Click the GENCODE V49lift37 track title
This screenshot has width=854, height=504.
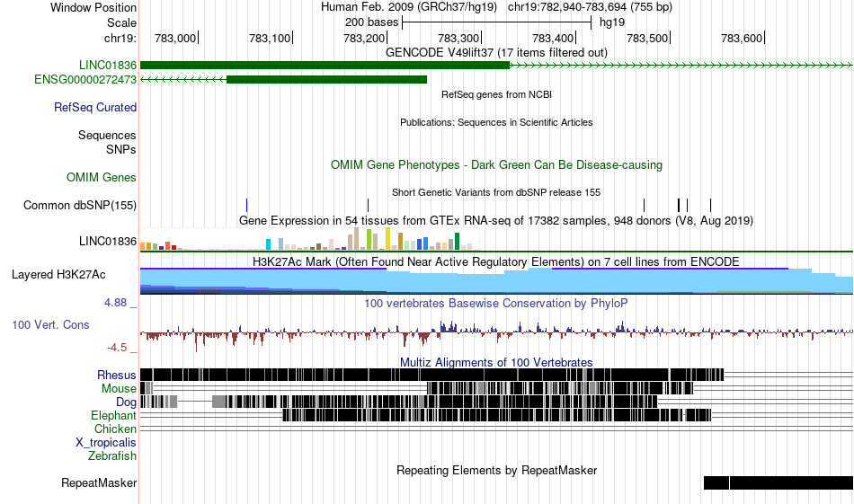tap(497, 53)
